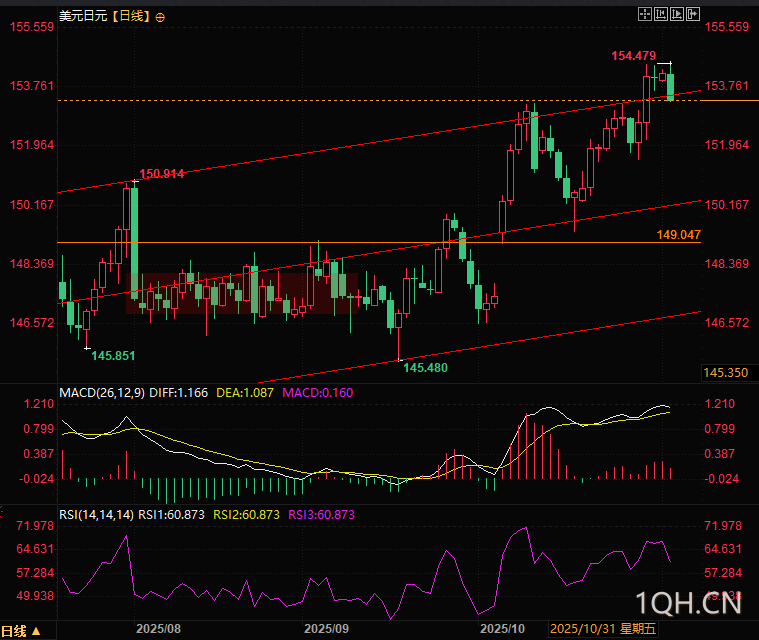Image resolution: width=759 pixels, height=640 pixels.
Task: Click the RSI(14,14,14) indicator label
Action: 96,515
